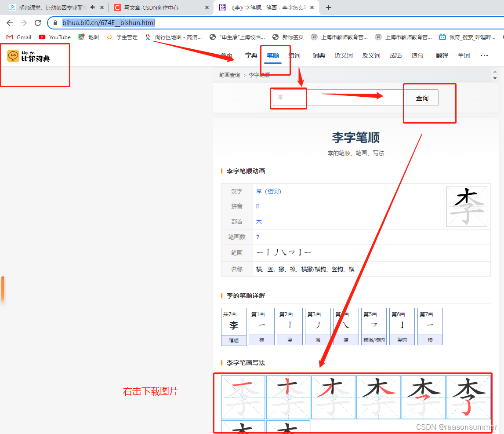504x434 pixels.
Task: Select the 第7画 横 stroke card
Action: (x=430, y=327)
